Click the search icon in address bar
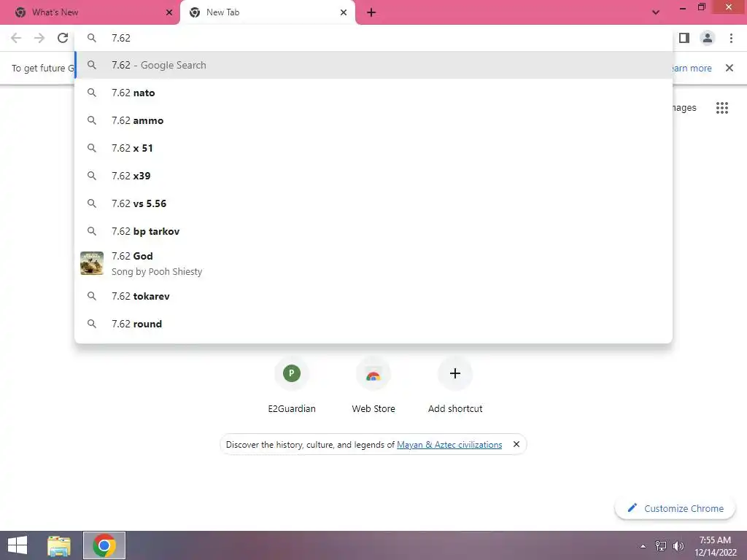 click(92, 38)
